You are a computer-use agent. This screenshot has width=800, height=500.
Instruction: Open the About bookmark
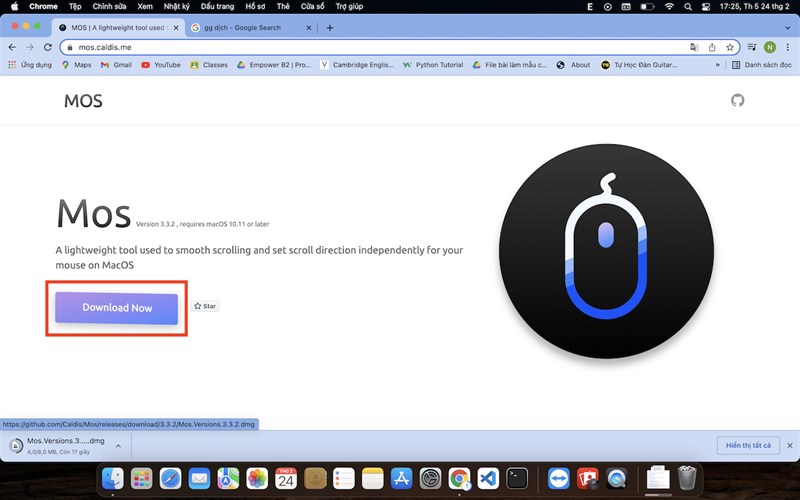tap(573, 65)
